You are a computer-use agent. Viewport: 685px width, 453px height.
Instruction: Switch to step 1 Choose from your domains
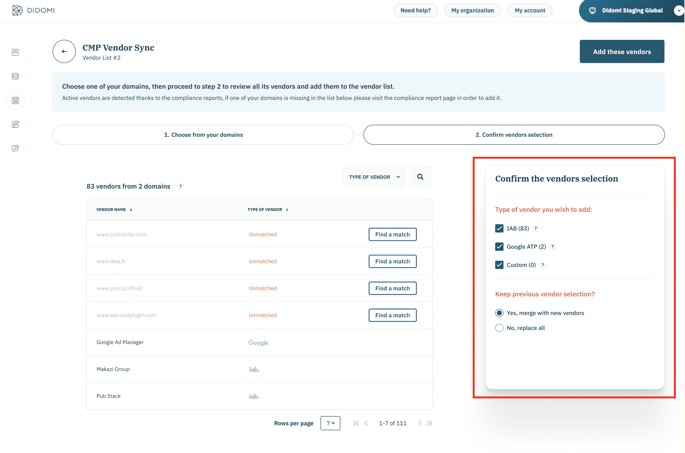point(203,135)
